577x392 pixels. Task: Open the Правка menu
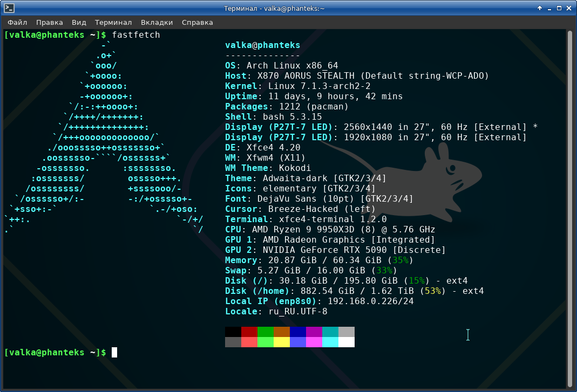pyautogui.click(x=49, y=23)
